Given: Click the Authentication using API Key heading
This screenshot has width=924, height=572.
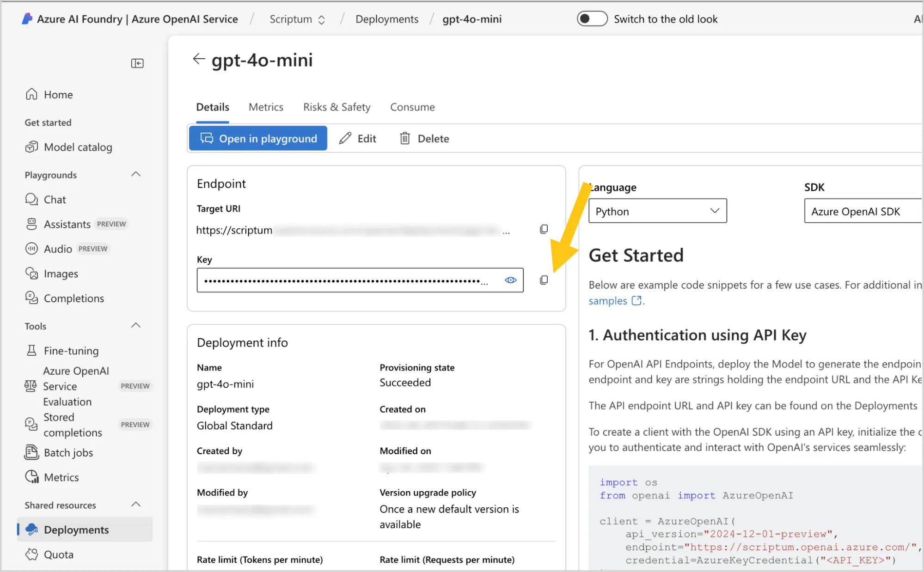Looking at the screenshot, I should (x=698, y=335).
